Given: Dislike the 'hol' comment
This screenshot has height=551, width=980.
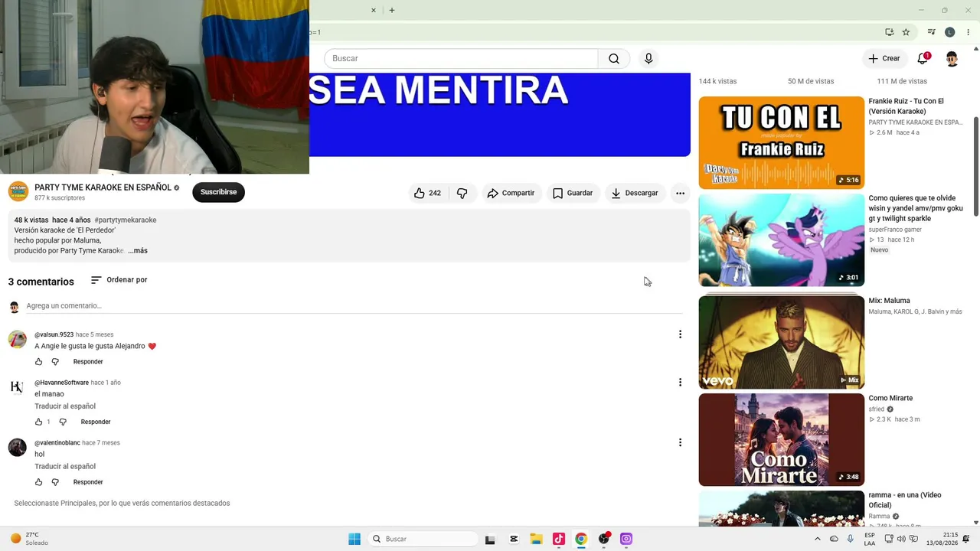Looking at the screenshot, I should click(55, 482).
